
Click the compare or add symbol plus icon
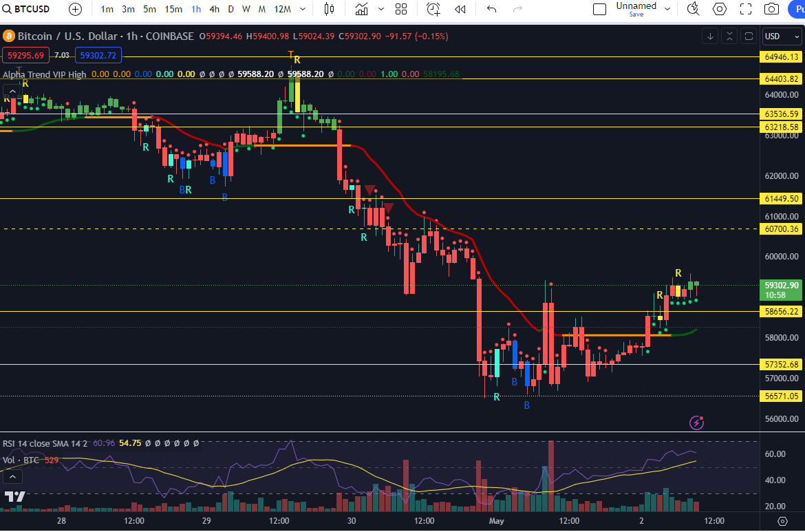pyautogui.click(x=76, y=9)
